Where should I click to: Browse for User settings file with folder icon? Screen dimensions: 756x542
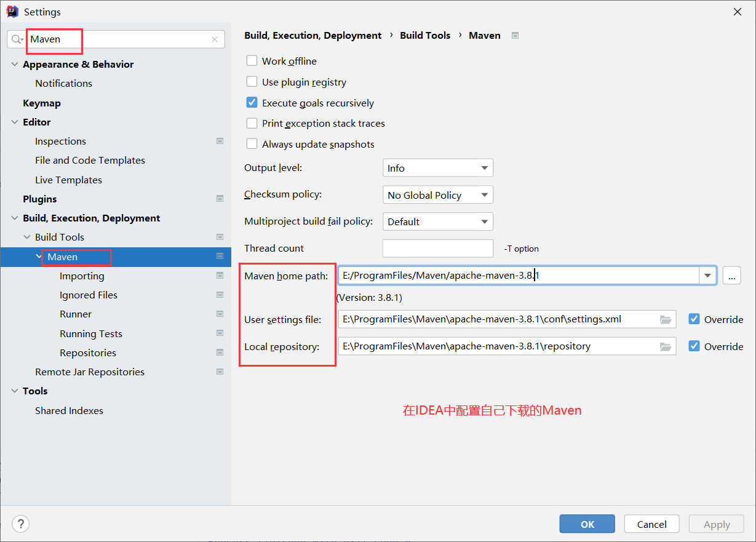click(x=665, y=319)
